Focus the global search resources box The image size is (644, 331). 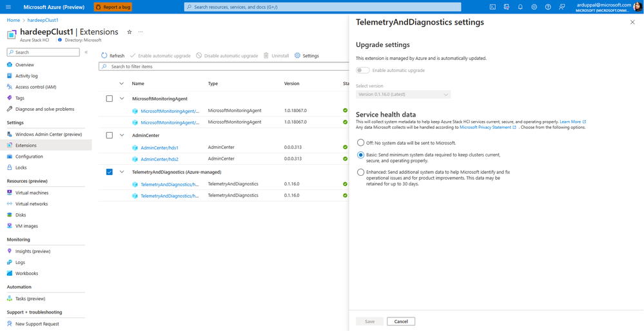click(x=322, y=7)
